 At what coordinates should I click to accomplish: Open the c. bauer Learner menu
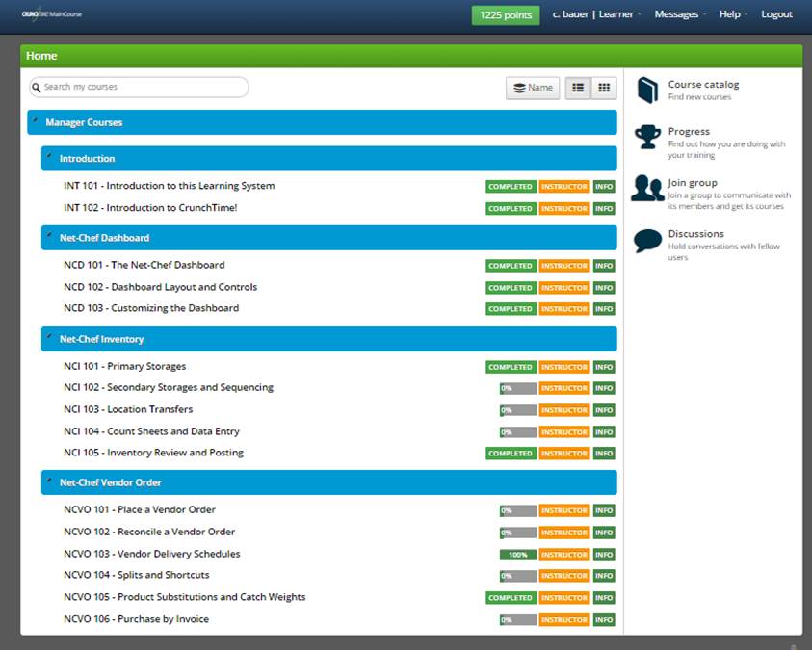[596, 14]
